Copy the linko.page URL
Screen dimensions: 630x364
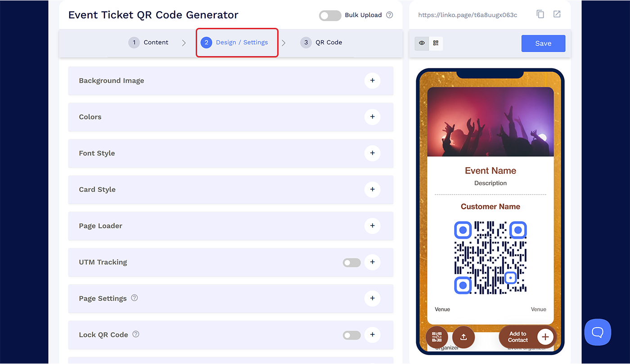[540, 14]
